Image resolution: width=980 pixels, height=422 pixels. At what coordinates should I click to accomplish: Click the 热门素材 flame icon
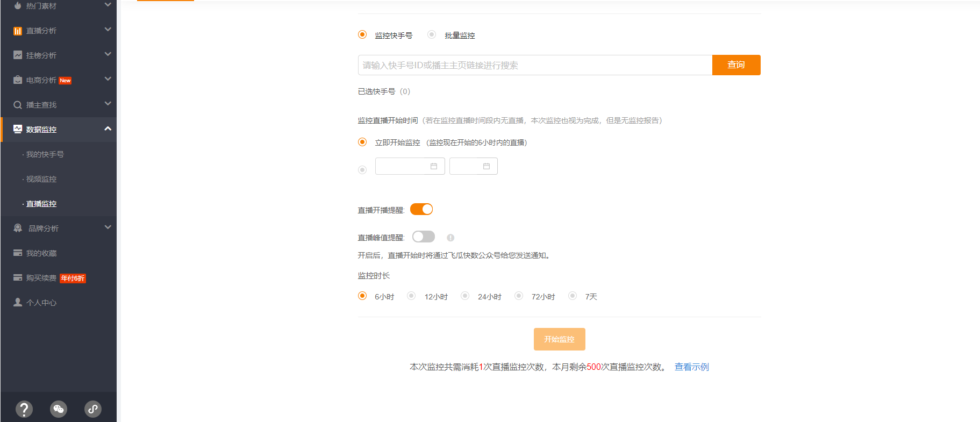(18, 5)
